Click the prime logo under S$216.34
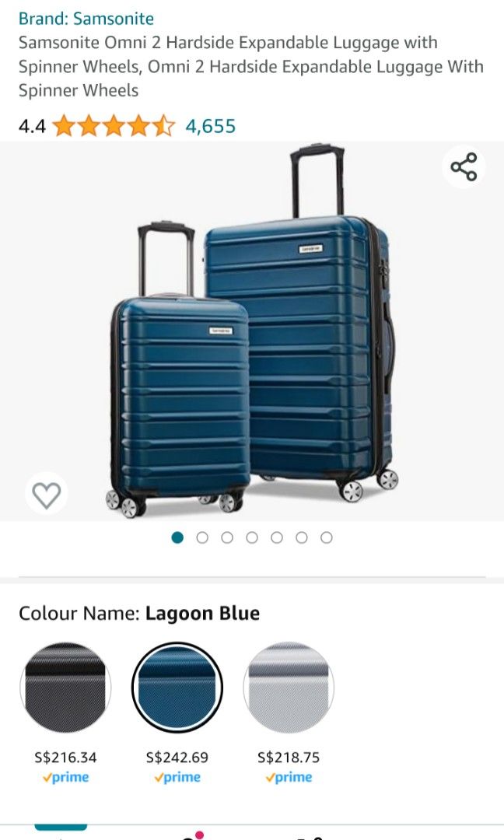This screenshot has width=504, height=840. click(65, 777)
